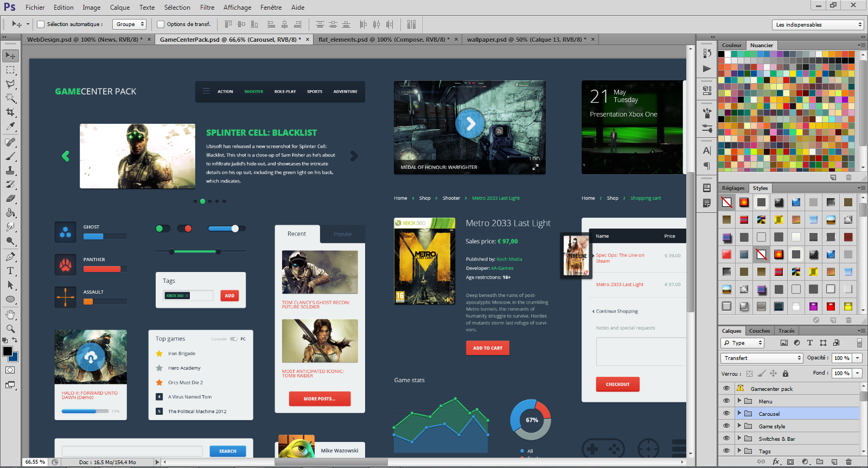Expand the Carousel layer group
The height and width of the screenshot is (468, 868).
point(739,413)
